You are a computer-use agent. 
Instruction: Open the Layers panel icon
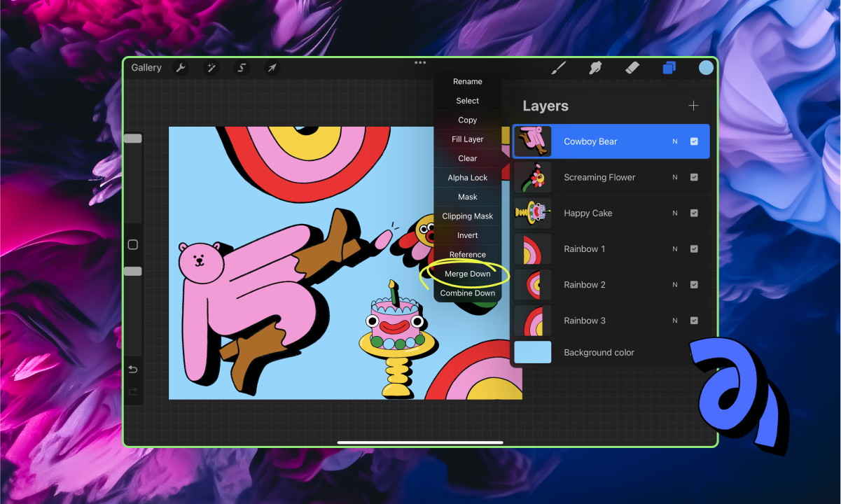pyautogui.click(x=669, y=67)
